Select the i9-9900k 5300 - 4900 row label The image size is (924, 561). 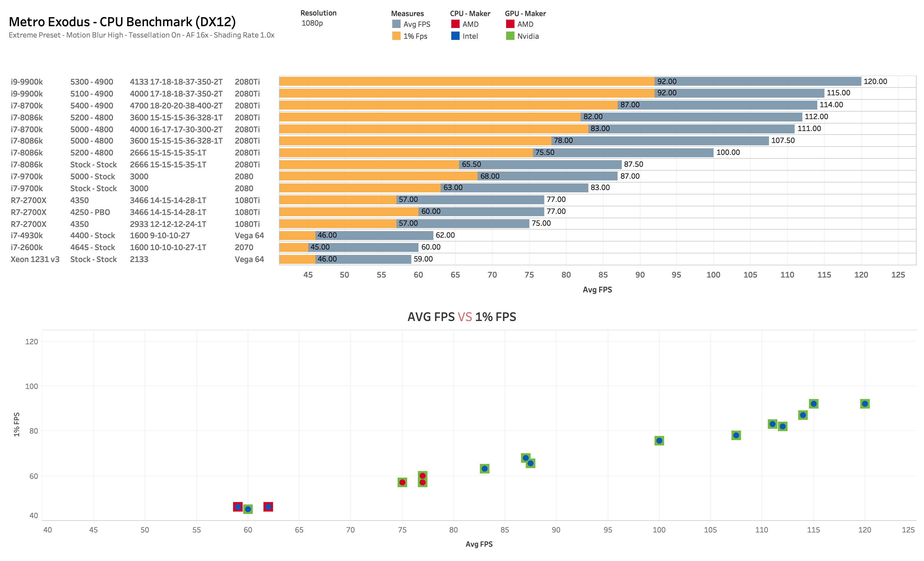click(27, 82)
